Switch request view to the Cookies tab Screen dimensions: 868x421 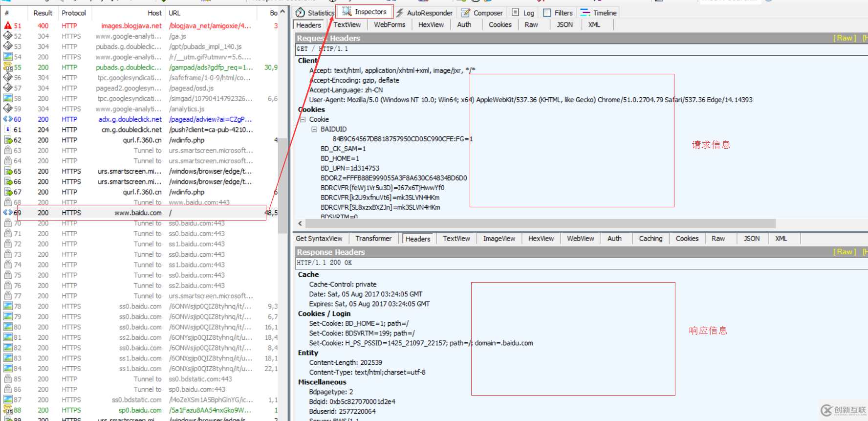pos(500,24)
